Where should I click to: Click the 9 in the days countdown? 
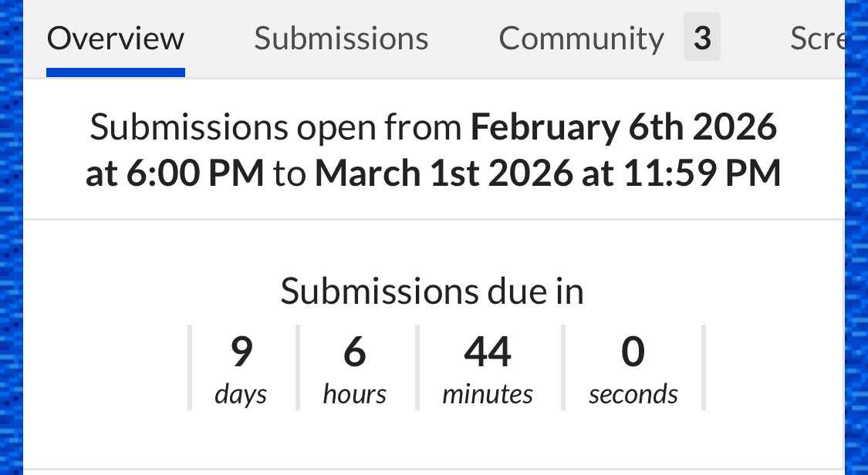point(241,352)
